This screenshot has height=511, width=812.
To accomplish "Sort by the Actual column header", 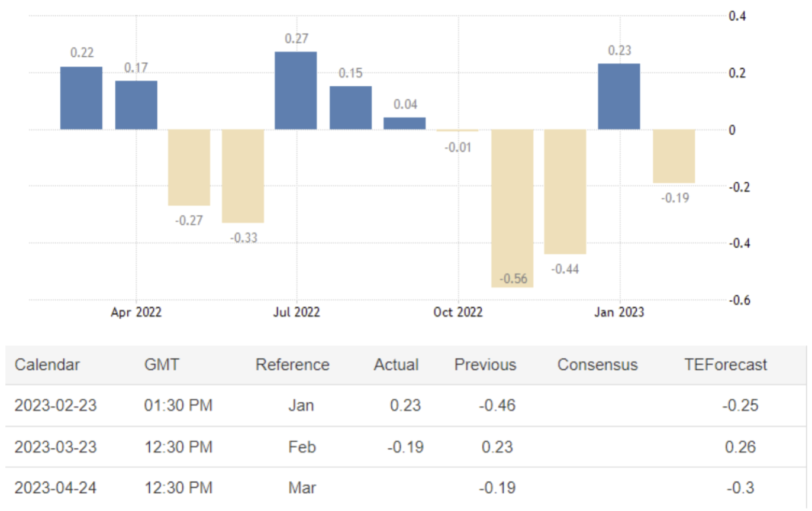I will [396, 364].
